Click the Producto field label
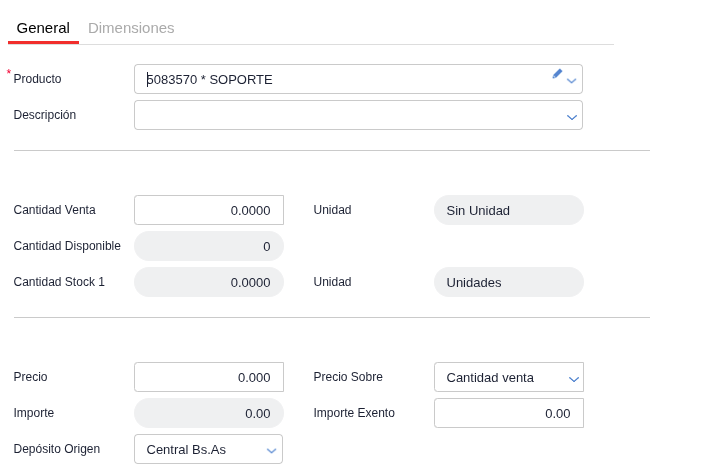 coord(37,79)
